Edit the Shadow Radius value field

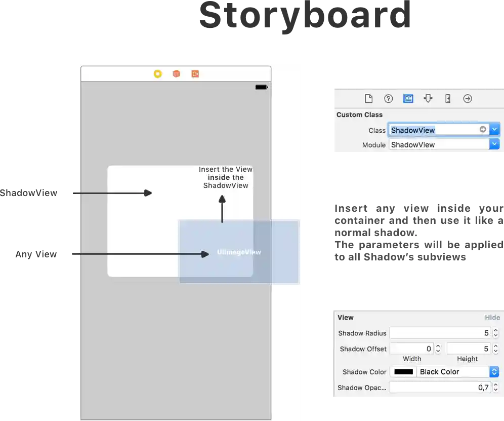[440, 333]
